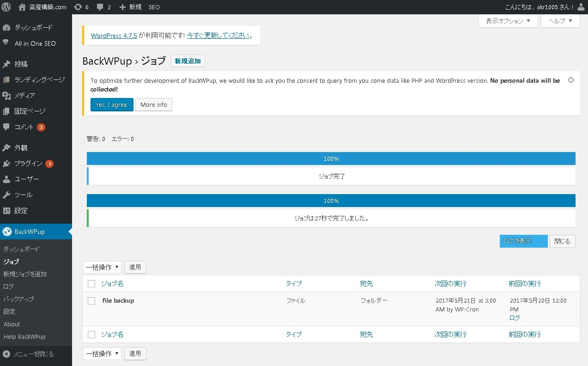
Task: Click the 設定 sliders icon in main menu
Action: (6, 211)
